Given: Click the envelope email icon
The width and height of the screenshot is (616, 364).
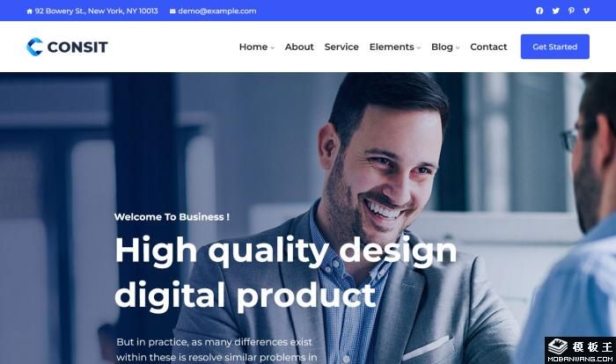Looking at the screenshot, I should (172, 11).
